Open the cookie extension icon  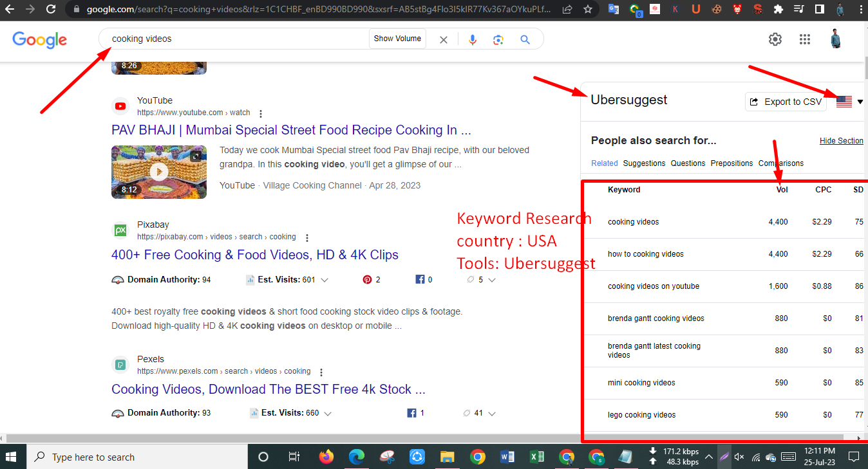(716, 10)
